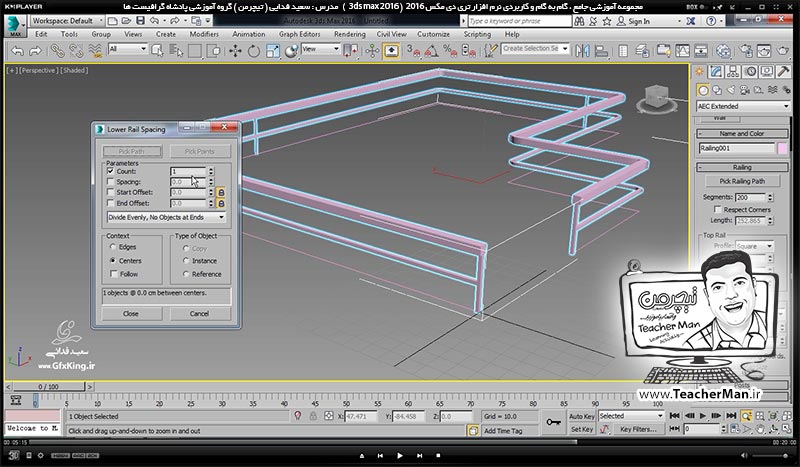Open the Hierarchy command panel tab
The height and width of the screenshot is (467, 800).
tap(733, 71)
